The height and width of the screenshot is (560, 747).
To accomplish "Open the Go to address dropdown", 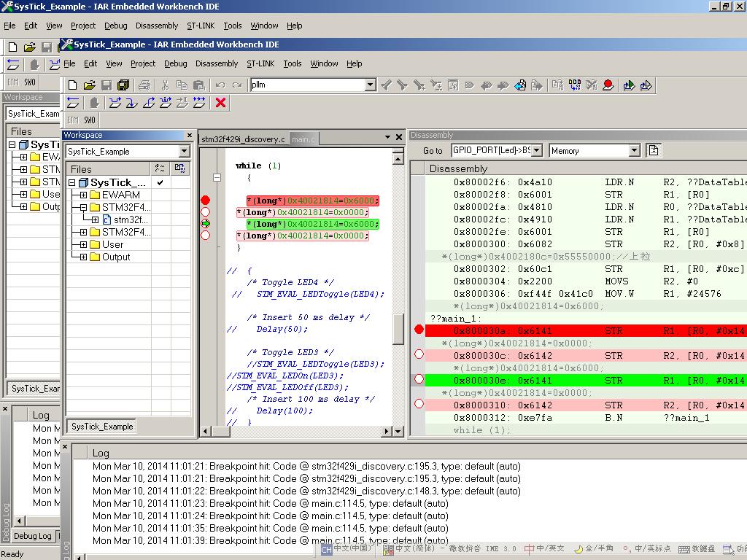I will (537, 150).
